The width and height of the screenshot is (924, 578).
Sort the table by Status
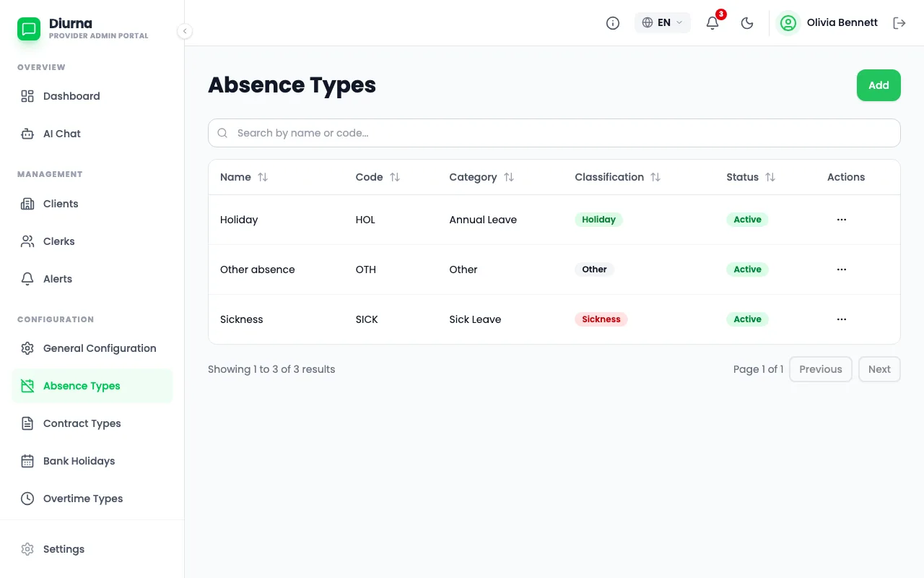(751, 177)
